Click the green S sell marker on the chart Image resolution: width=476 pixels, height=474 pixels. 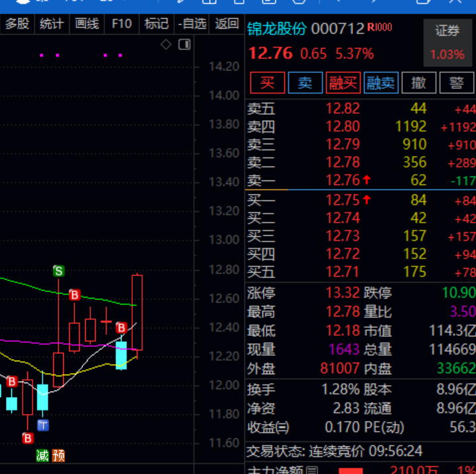pos(58,271)
